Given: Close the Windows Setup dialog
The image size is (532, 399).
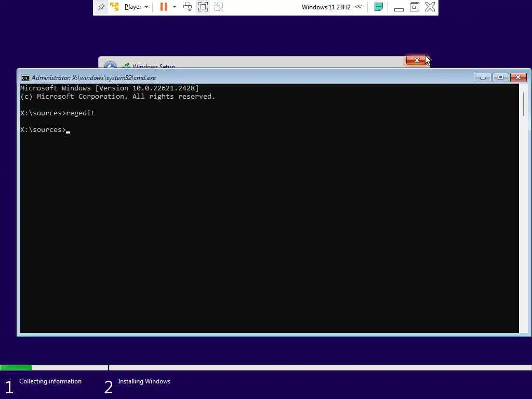Looking at the screenshot, I should point(417,60).
